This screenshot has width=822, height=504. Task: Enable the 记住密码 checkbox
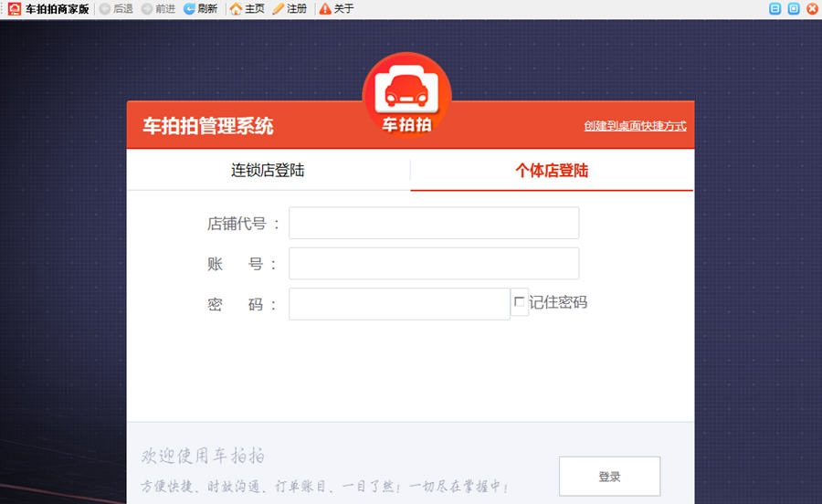519,302
